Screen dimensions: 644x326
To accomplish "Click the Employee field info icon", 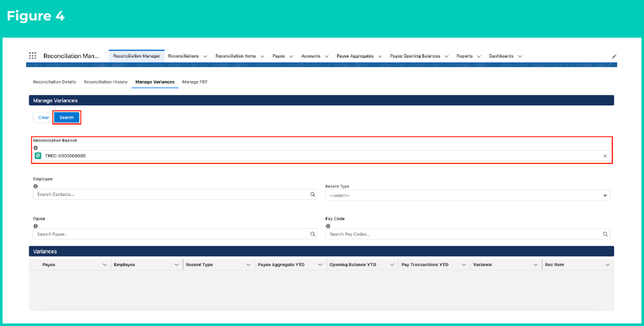I will click(x=35, y=186).
